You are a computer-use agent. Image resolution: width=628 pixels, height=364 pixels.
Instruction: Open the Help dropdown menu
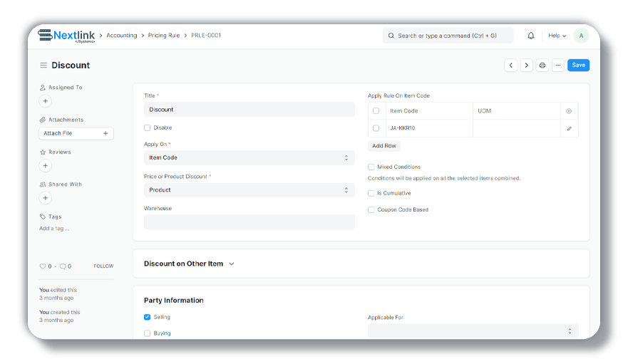click(x=557, y=36)
